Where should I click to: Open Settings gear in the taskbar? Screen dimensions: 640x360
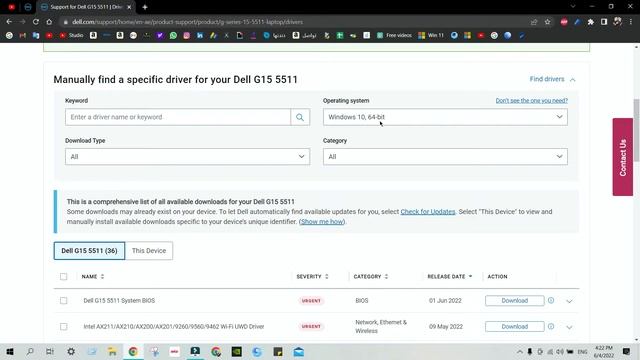(71, 351)
